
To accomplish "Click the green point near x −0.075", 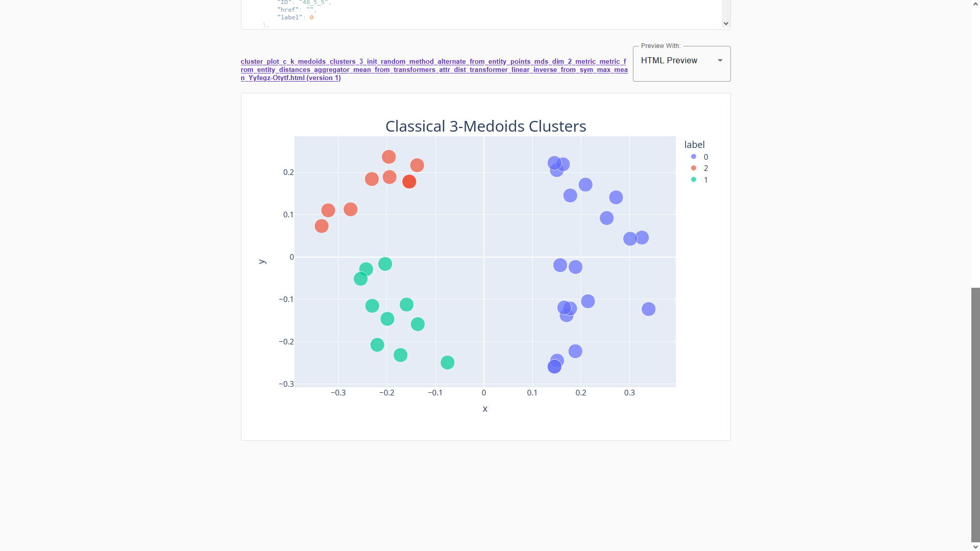I will [x=448, y=363].
